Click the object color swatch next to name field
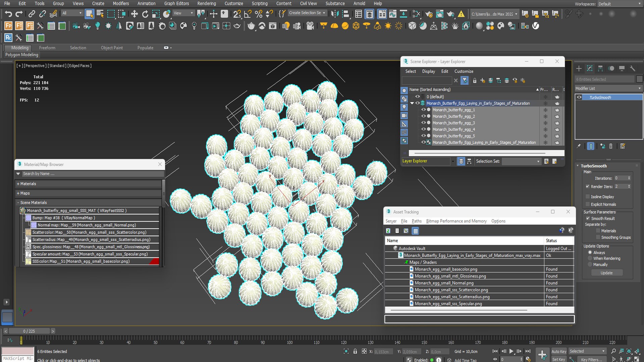 640,79
